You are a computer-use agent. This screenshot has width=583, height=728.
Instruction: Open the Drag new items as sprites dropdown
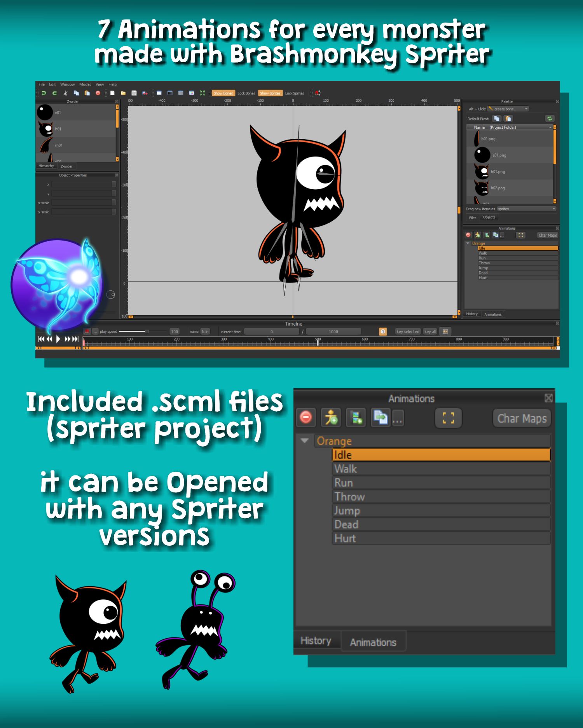[527, 209]
